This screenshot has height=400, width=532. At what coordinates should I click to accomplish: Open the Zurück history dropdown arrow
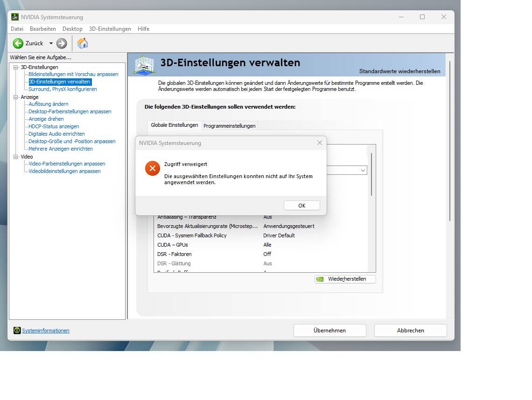pyautogui.click(x=51, y=43)
